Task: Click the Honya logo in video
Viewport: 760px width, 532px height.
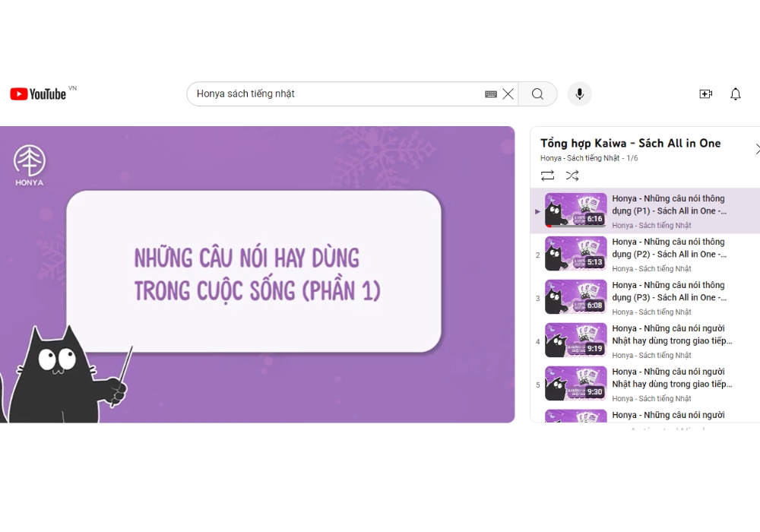Action: click(x=29, y=165)
